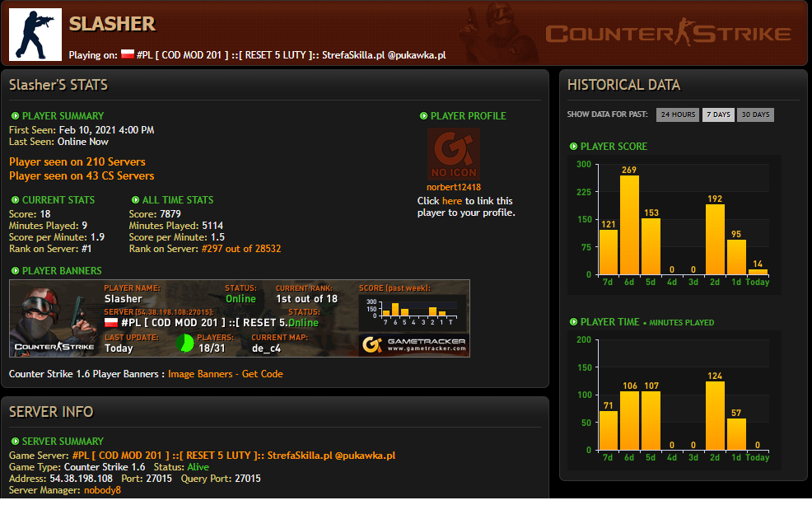
Task: Click the 'First Seen: Feb 10, 2021 4:00 PM' text
Action: pos(82,130)
